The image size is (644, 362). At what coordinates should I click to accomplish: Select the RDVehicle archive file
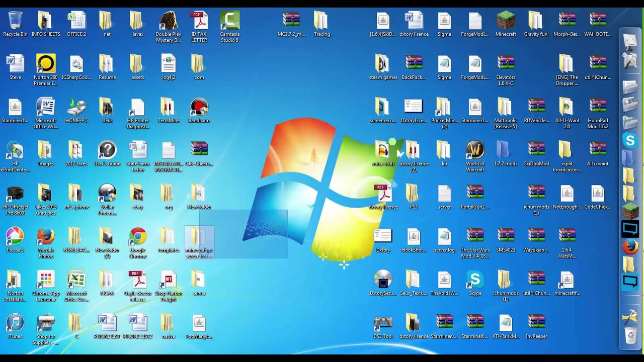[536, 111]
